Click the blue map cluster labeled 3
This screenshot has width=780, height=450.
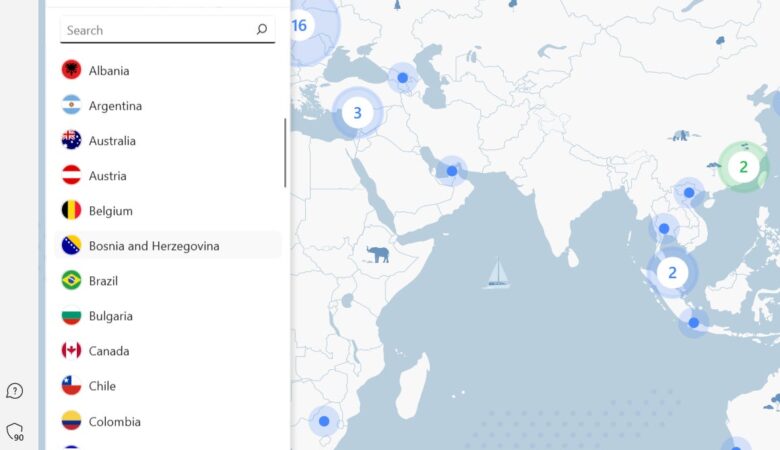click(x=357, y=113)
